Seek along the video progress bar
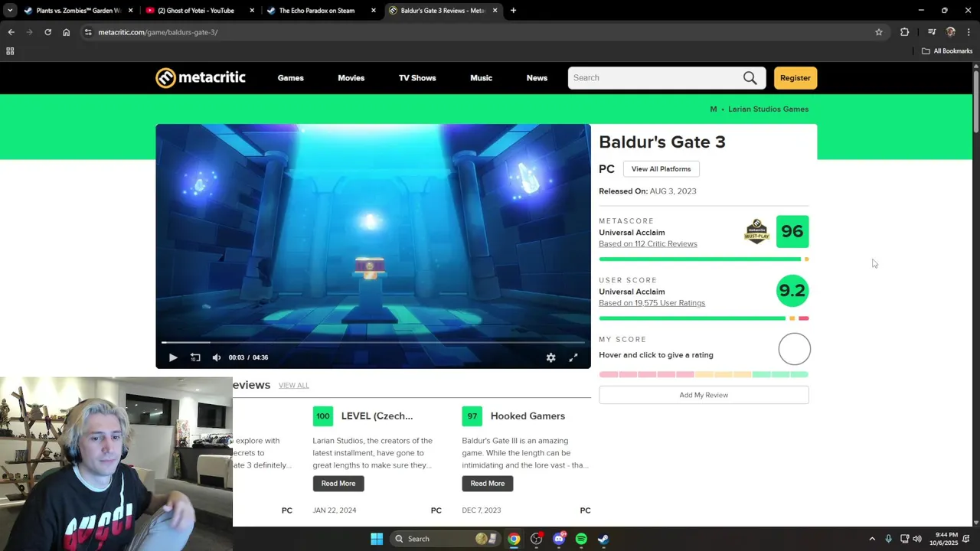 pyautogui.click(x=373, y=342)
